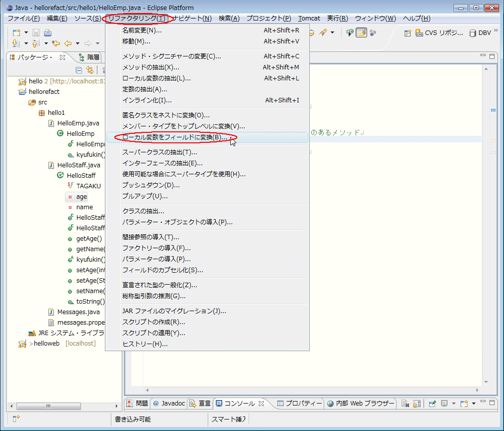Image resolution: width=504 pixels, height=431 pixels.
Task: Click the Next Annotation icon
Action: click(x=15, y=43)
